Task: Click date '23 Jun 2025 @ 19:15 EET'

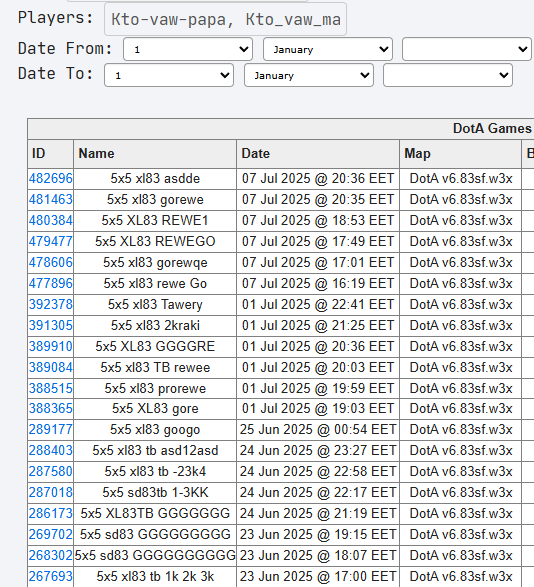Action: 318,534
